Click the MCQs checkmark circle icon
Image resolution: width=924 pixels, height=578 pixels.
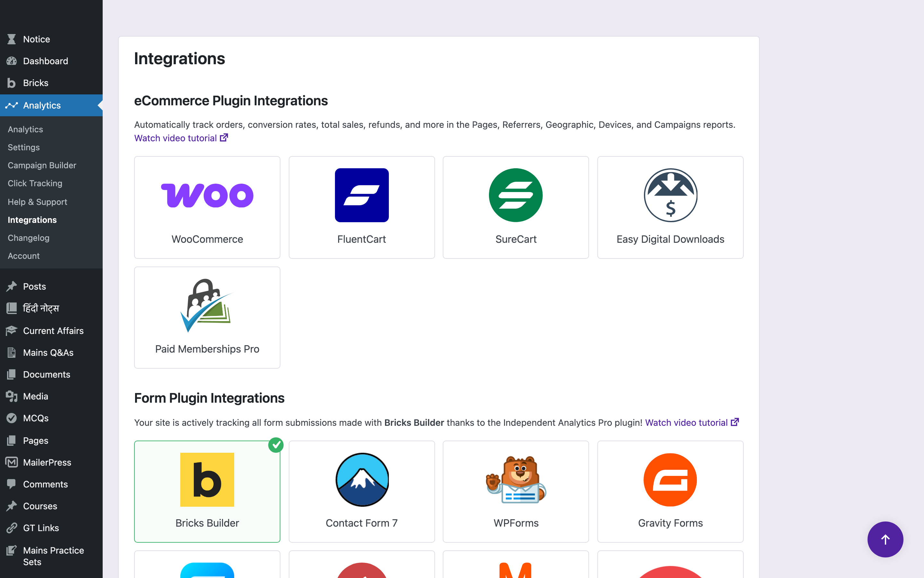click(x=12, y=418)
